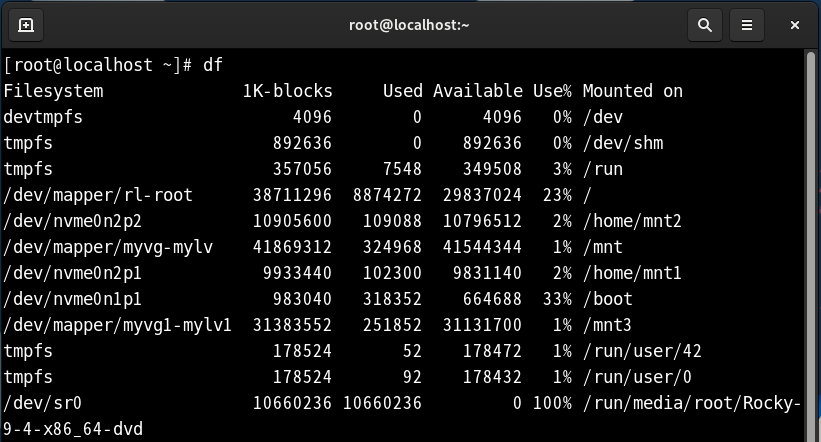Viewport: 821px width, 442px height.
Task: Click the 'Mounted on' column header
Action: point(633,91)
